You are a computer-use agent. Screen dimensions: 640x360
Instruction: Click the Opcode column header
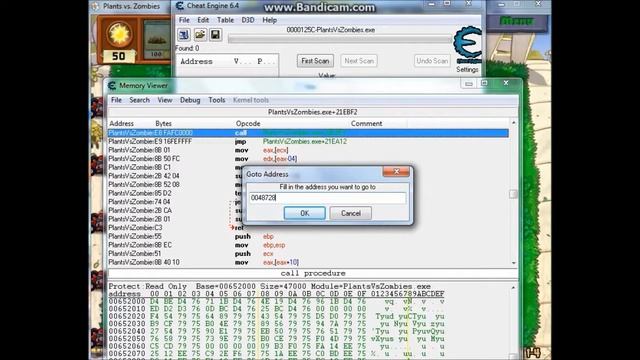point(248,123)
